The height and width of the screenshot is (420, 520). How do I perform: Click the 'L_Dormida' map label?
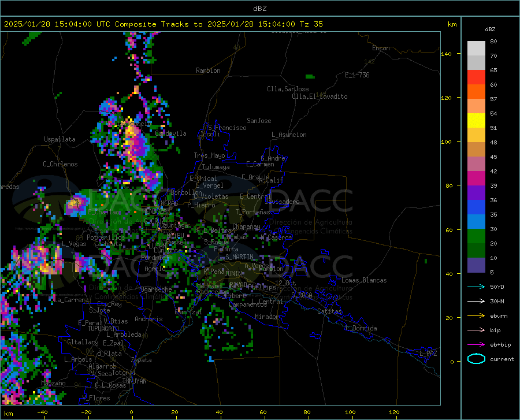click(x=361, y=328)
